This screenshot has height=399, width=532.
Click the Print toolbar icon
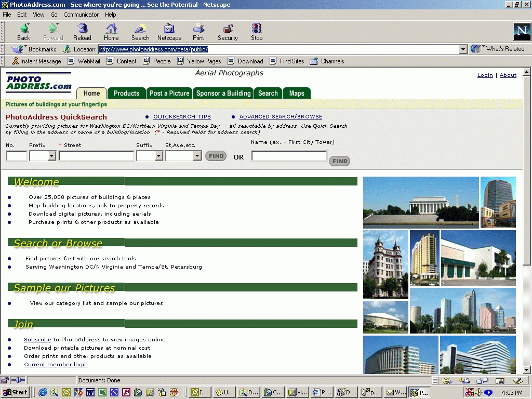click(x=198, y=32)
